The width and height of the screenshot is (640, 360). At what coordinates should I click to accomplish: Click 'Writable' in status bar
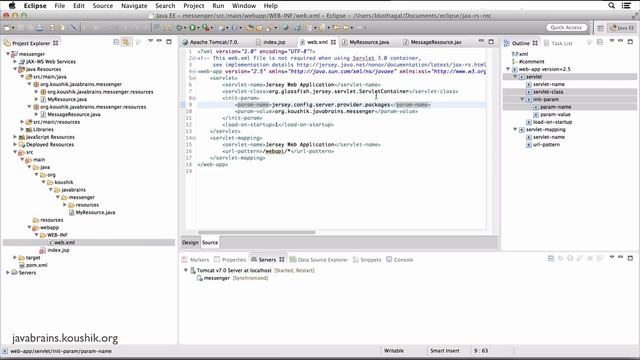(x=393, y=351)
